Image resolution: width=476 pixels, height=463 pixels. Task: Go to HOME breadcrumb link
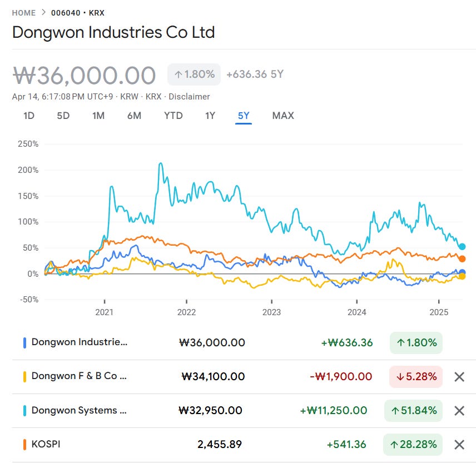24,13
